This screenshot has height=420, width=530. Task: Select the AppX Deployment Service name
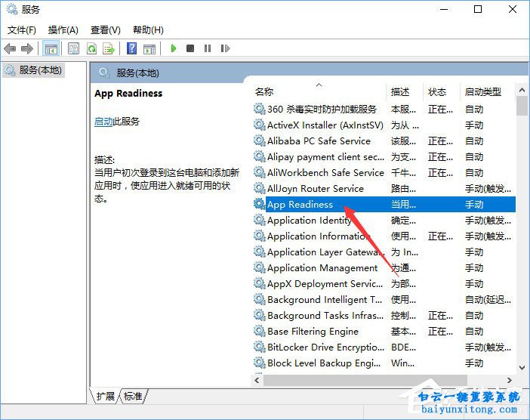(x=325, y=284)
